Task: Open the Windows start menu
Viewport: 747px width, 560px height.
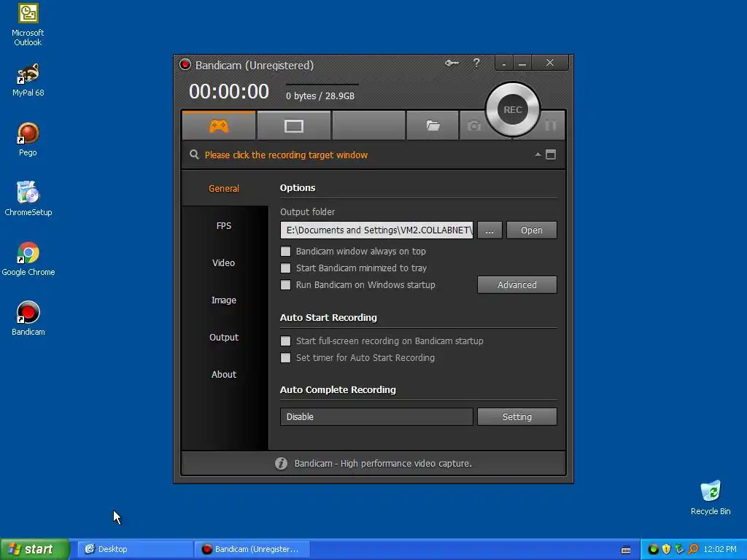Action: (35, 549)
